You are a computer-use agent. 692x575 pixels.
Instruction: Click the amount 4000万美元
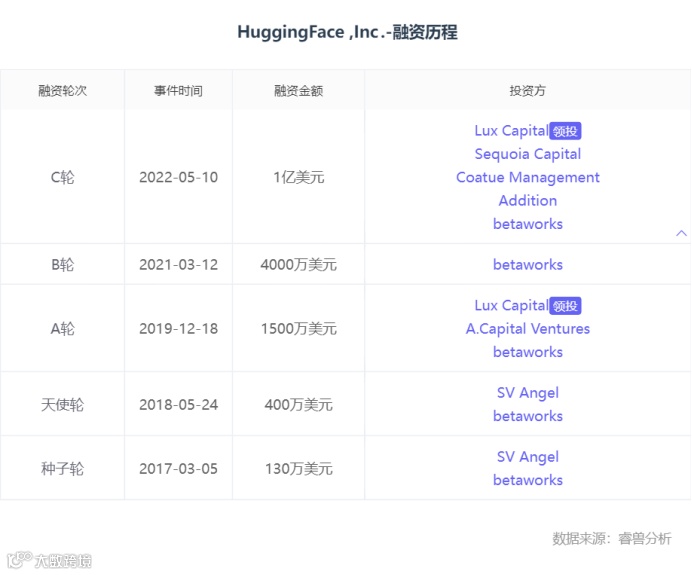click(x=298, y=265)
